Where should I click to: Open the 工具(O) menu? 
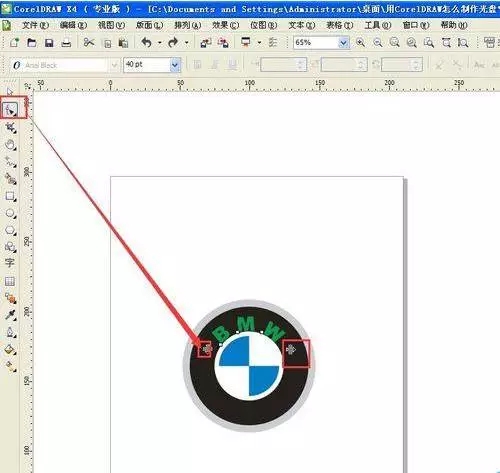[x=378, y=25]
